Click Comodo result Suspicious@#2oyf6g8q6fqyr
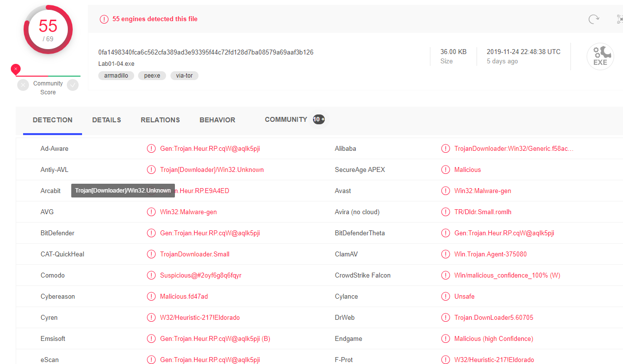This screenshot has width=623, height=364. click(201, 275)
